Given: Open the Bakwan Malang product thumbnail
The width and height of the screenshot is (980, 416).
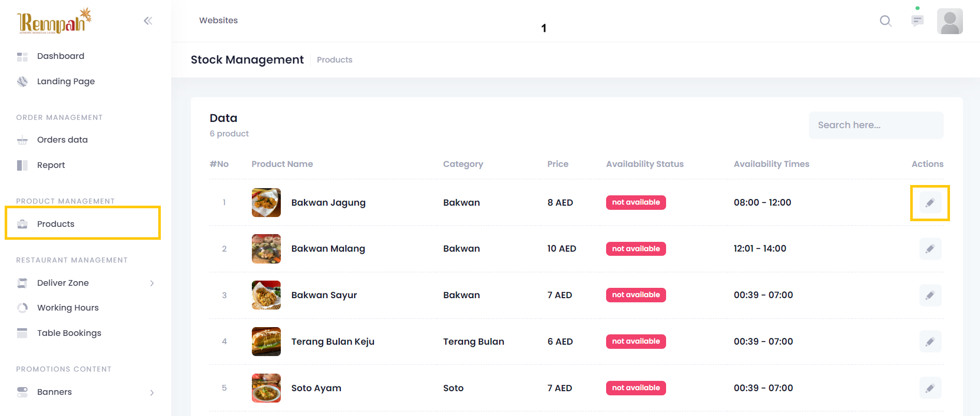Looking at the screenshot, I should (x=266, y=249).
